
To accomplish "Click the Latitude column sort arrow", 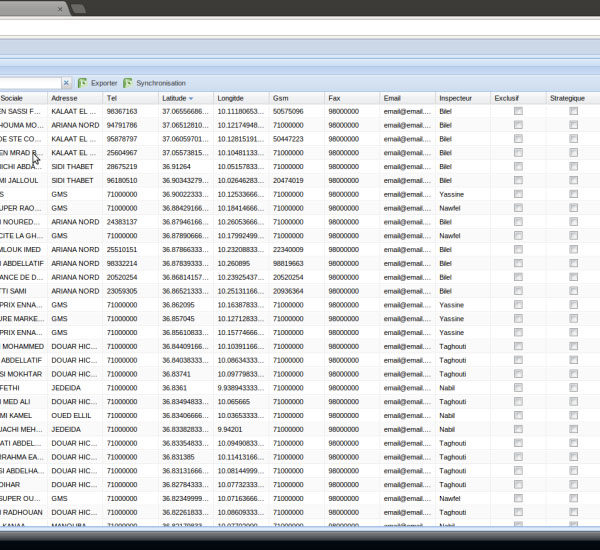I will tap(191, 99).
